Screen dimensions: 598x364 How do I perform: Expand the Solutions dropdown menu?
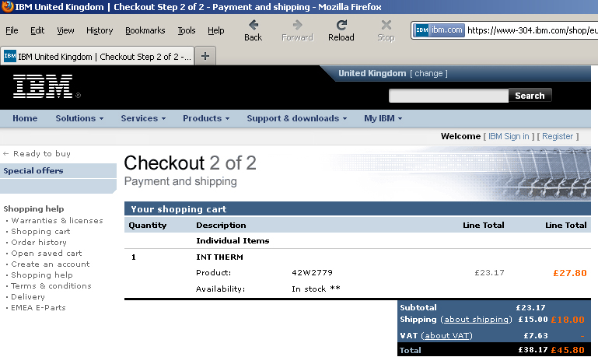coord(79,118)
